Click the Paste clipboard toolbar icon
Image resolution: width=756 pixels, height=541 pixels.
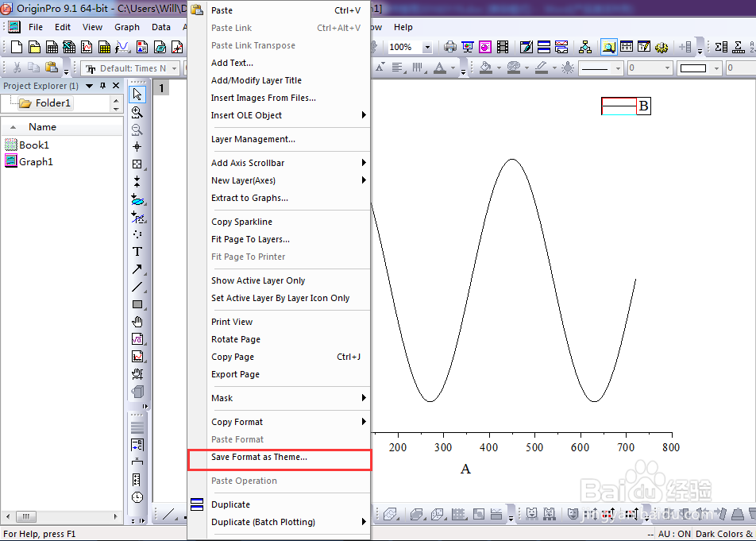52,68
